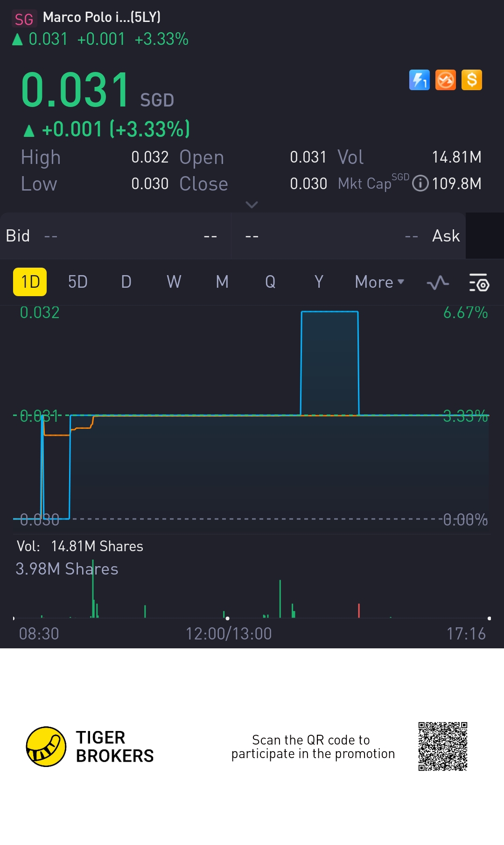Tap the orange crossed-out chart icon
This screenshot has width=504, height=845.
point(445,80)
